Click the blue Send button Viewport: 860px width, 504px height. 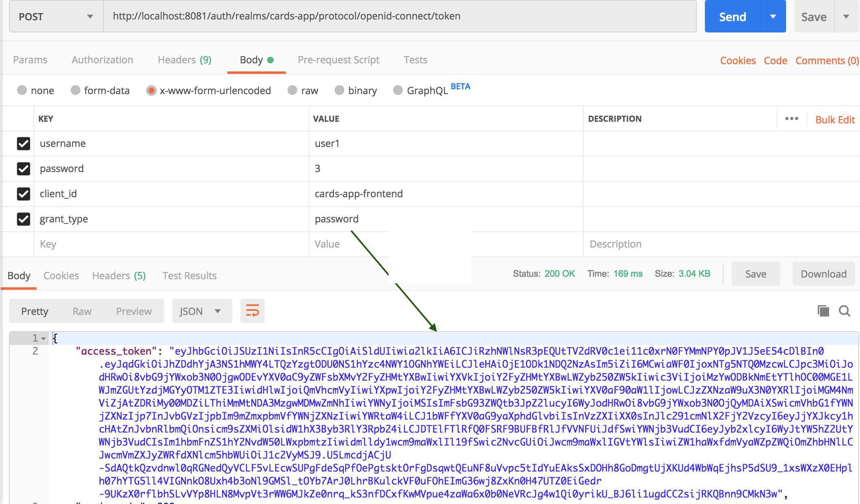pos(733,17)
